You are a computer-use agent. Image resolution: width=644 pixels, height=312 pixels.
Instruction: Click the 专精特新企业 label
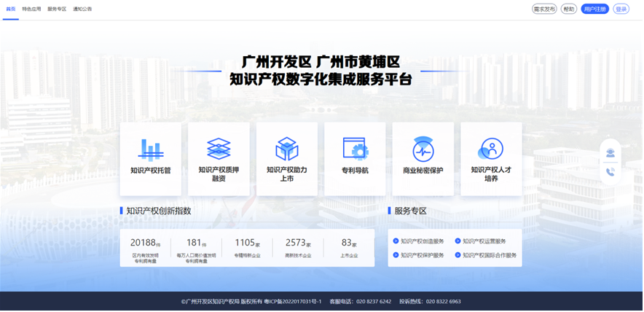point(247,255)
